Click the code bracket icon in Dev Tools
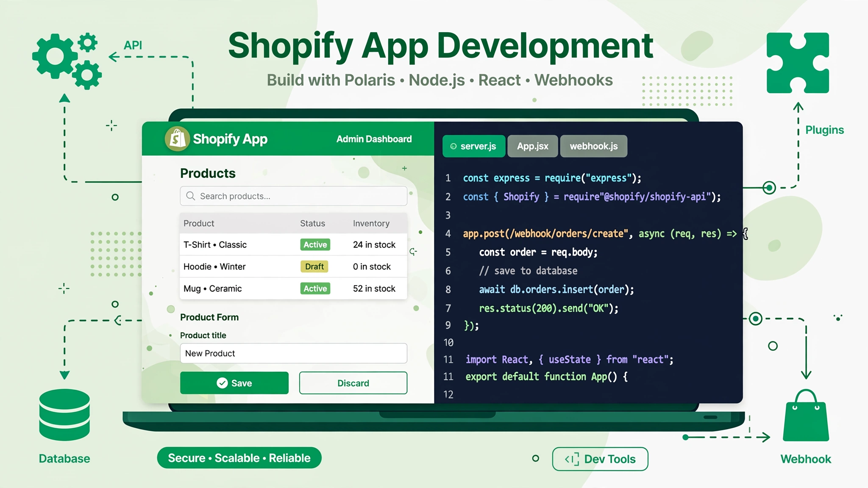This screenshot has width=868, height=488. point(572,459)
